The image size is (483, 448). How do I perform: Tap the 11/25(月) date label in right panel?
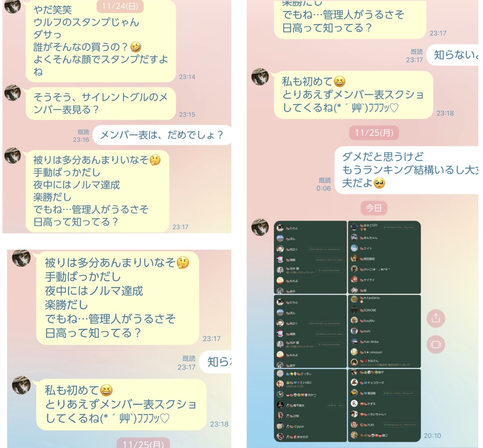tap(374, 133)
